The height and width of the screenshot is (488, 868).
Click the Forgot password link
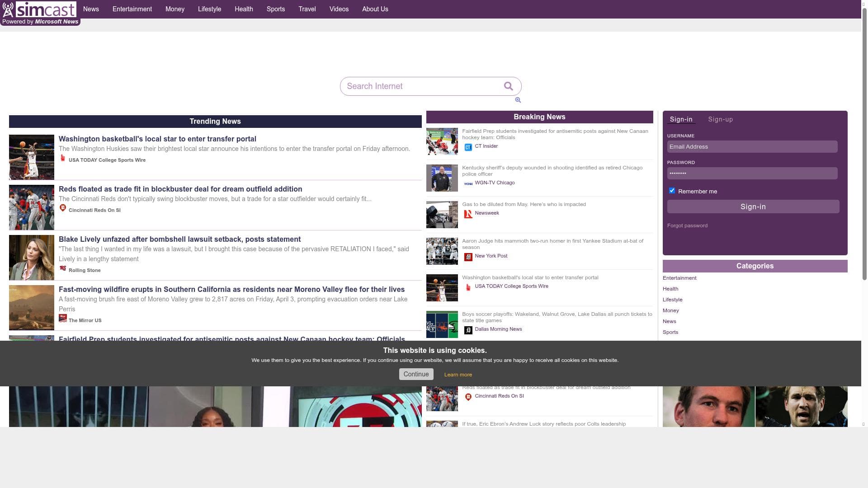pyautogui.click(x=687, y=225)
